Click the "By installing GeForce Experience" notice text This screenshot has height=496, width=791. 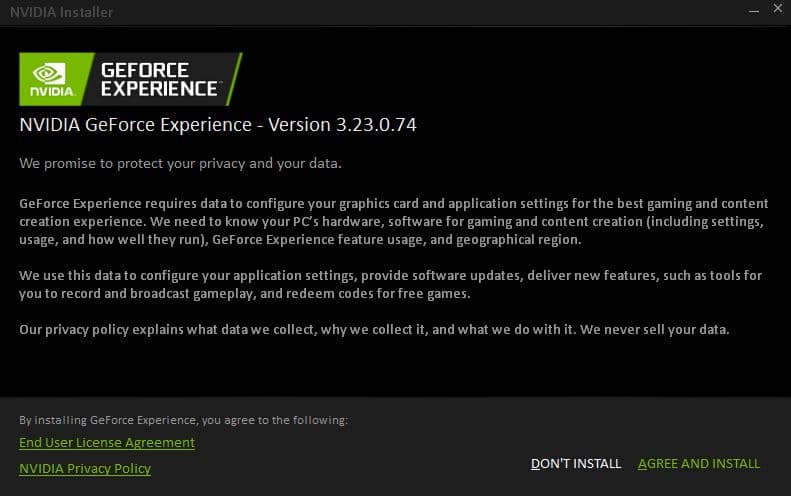(x=183, y=420)
